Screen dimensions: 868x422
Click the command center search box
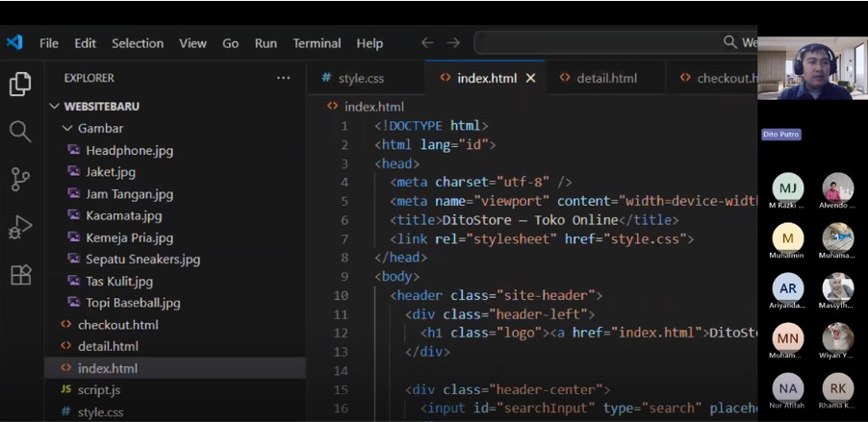616,43
